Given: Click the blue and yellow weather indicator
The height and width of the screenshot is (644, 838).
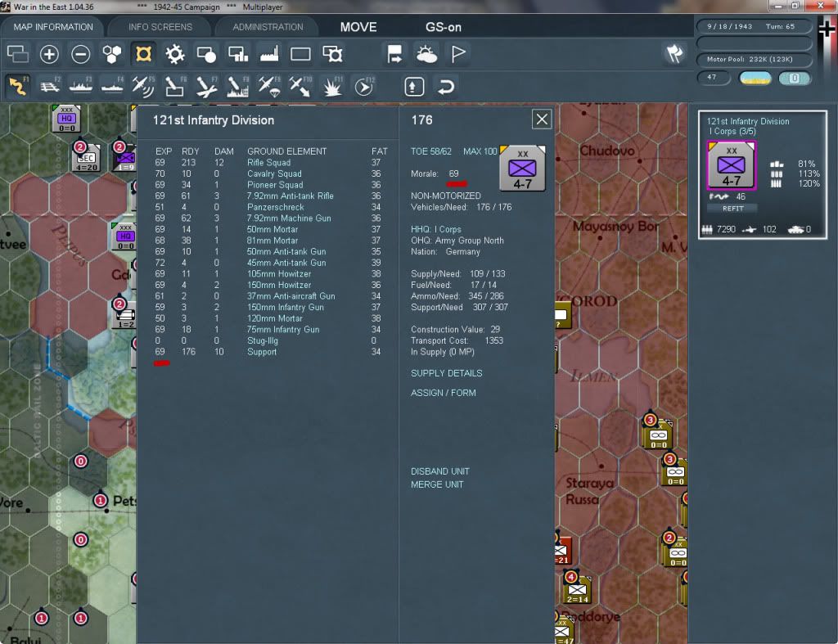Looking at the screenshot, I should coord(755,78).
